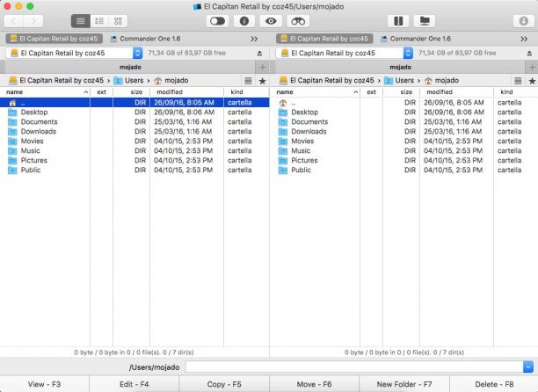Screen dimensions: 538x392
Task: Switch to brief list view mode
Action: [99, 21]
